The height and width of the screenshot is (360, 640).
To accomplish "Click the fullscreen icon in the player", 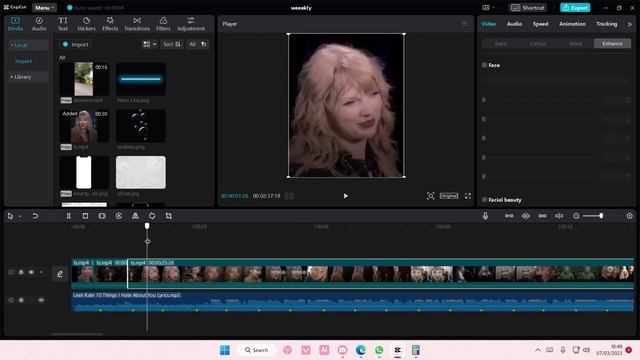I will [x=468, y=196].
